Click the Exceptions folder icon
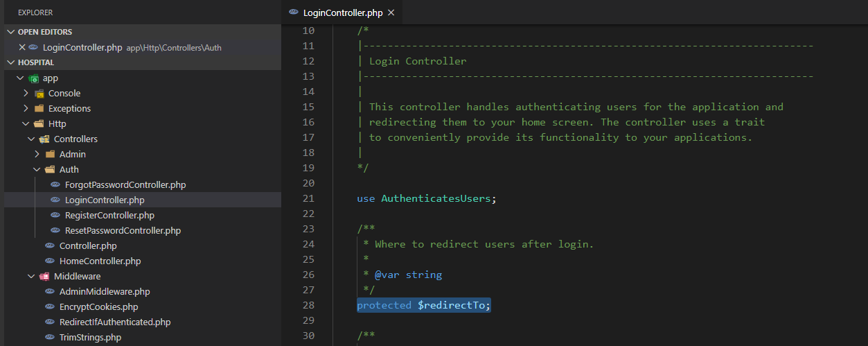Image resolution: width=868 pixels, height=346 pixels. tap(39, 109)
